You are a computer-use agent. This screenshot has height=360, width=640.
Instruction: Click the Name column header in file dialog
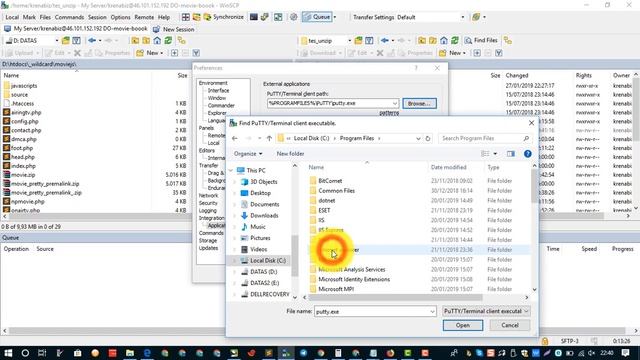(x=316, y=167)
